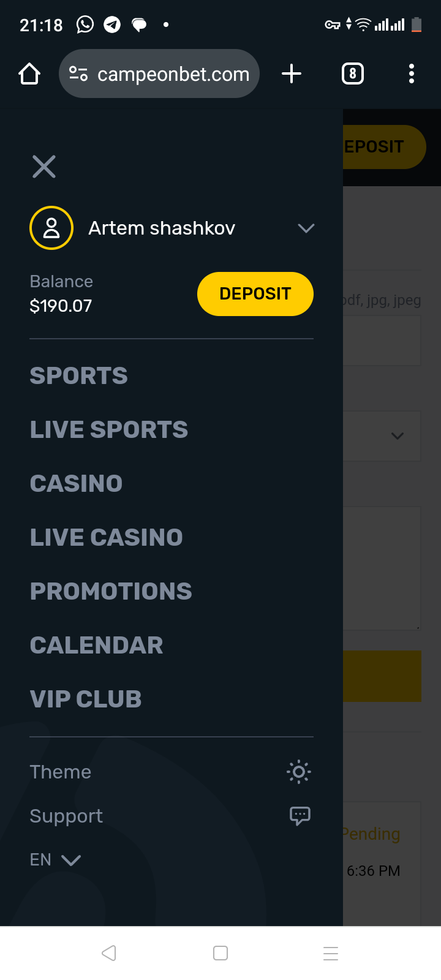Open LIVE CASINO menu item
The width and height of the screenshot is (441, 980).
tap(107, 538)
